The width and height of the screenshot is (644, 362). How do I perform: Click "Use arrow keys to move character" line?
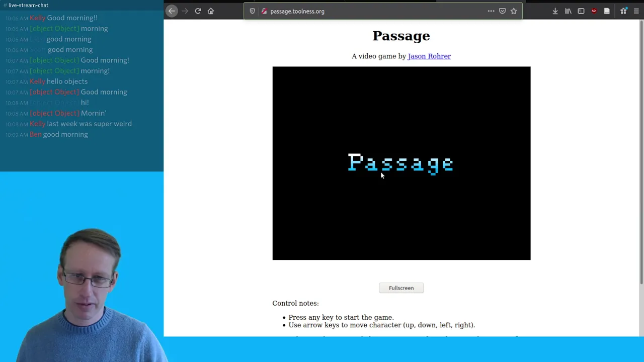point(382,325)
